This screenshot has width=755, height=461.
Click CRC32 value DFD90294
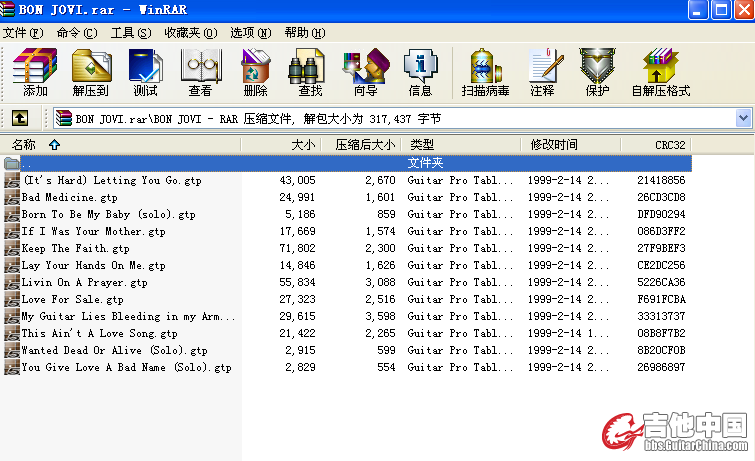[661, 214]
